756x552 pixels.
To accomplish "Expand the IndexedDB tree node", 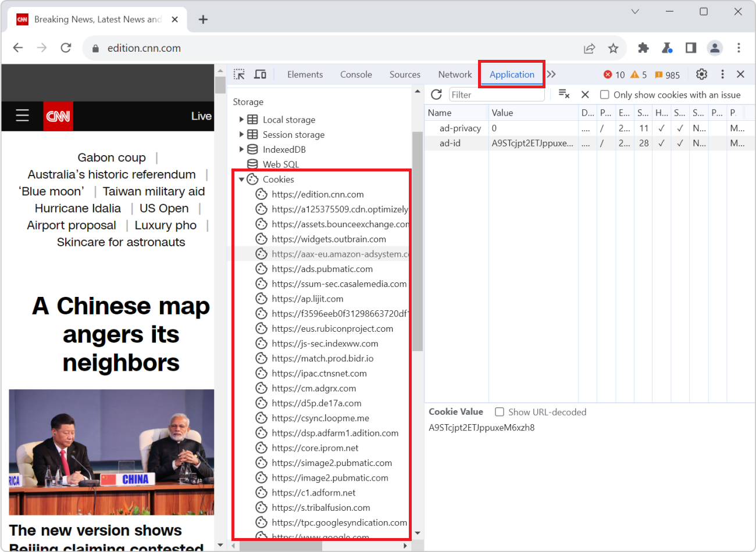I will click(x=241, y=149).
